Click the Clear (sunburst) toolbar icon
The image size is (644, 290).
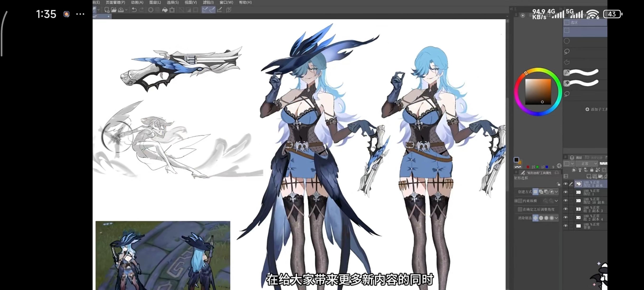[x=151, y=10]
